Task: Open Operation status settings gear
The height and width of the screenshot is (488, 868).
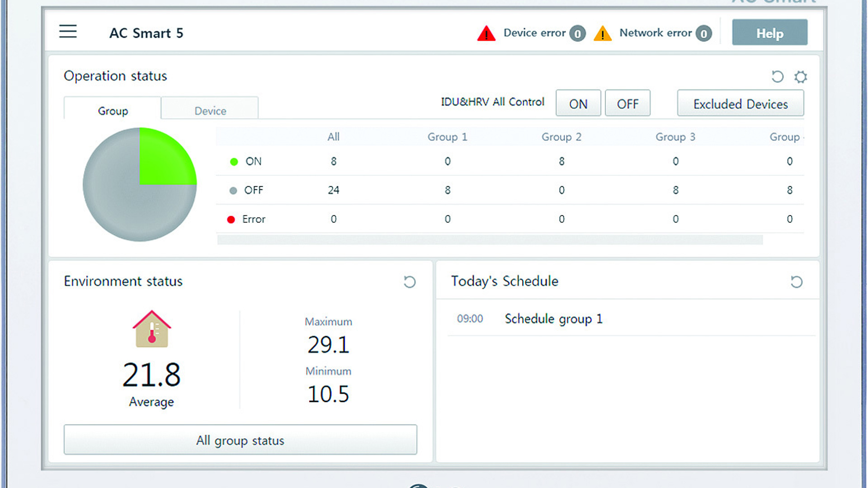Action: pos(801,76)
